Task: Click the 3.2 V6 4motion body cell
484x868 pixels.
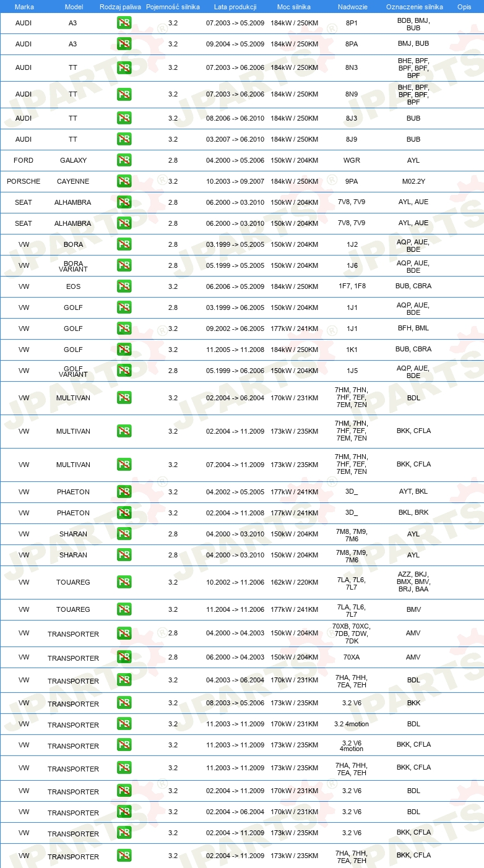Action: pos(352,746)
